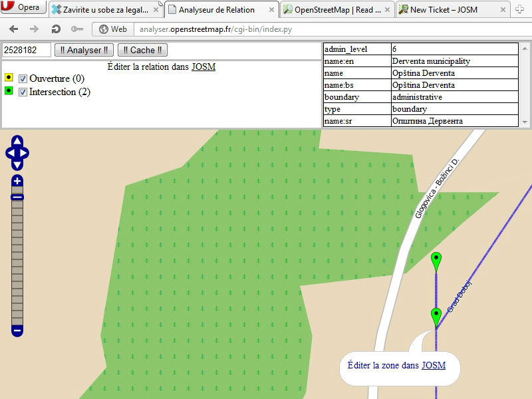Pan the map up with arrow control

click(17, 142)
